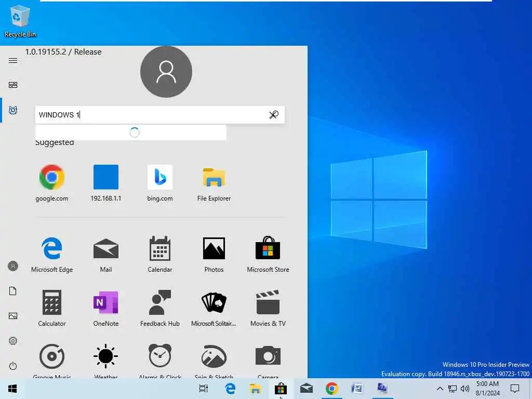Open the Mail app
Viewport: 532px width, 399px height.
(106, 255)
